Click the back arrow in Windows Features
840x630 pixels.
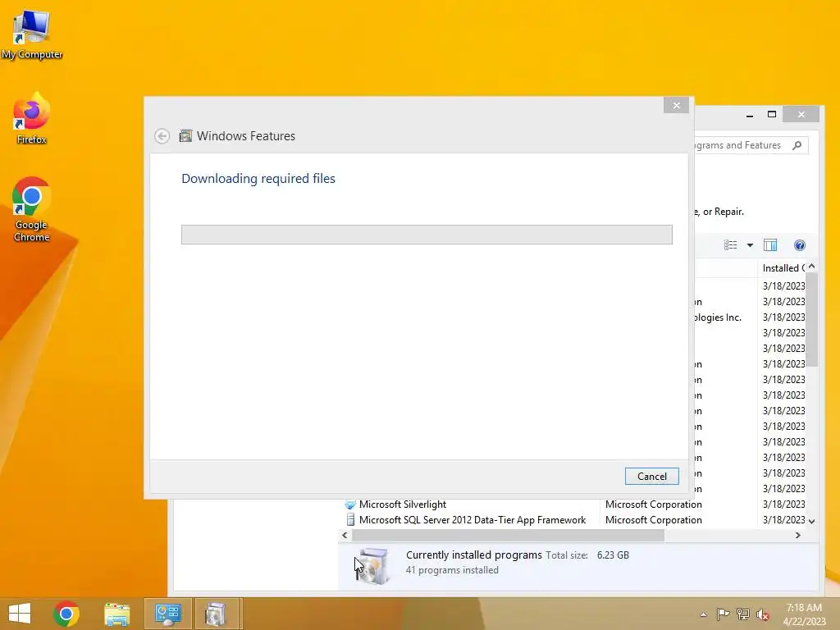[x=162, y=136]
